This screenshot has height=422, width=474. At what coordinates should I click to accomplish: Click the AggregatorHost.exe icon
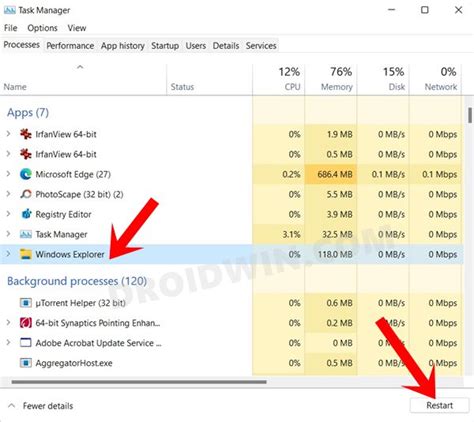(x=26, y=363)
